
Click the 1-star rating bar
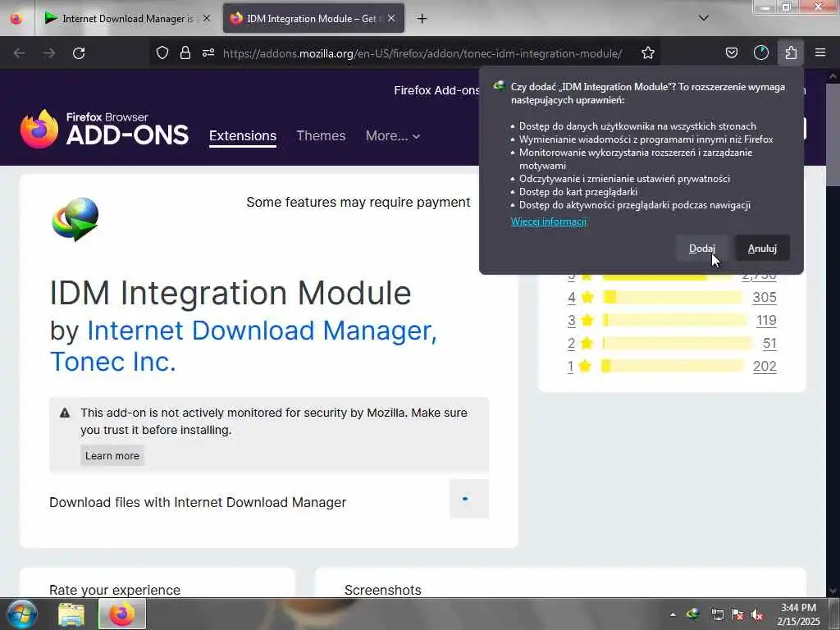tap(673, 367)
